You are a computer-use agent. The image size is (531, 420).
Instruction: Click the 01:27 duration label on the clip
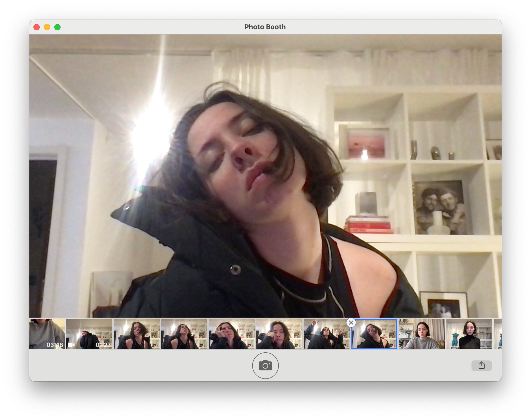pos(103,345)
